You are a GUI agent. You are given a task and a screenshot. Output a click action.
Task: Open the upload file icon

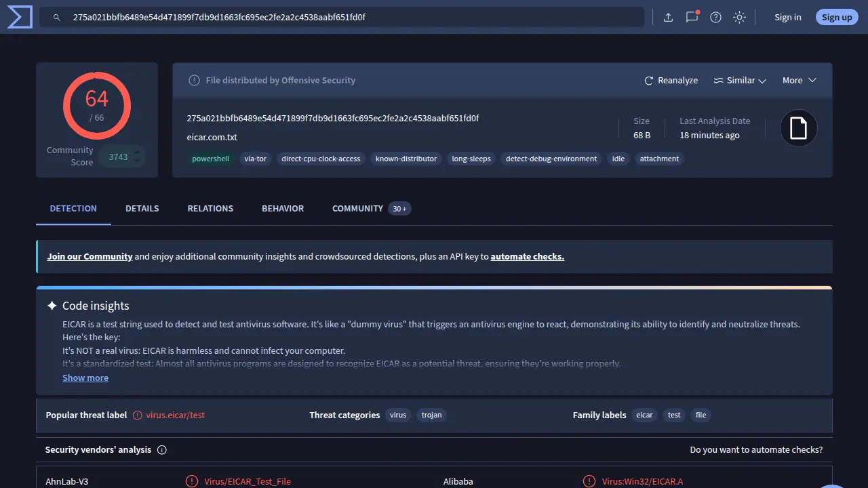tap(668, 18)
